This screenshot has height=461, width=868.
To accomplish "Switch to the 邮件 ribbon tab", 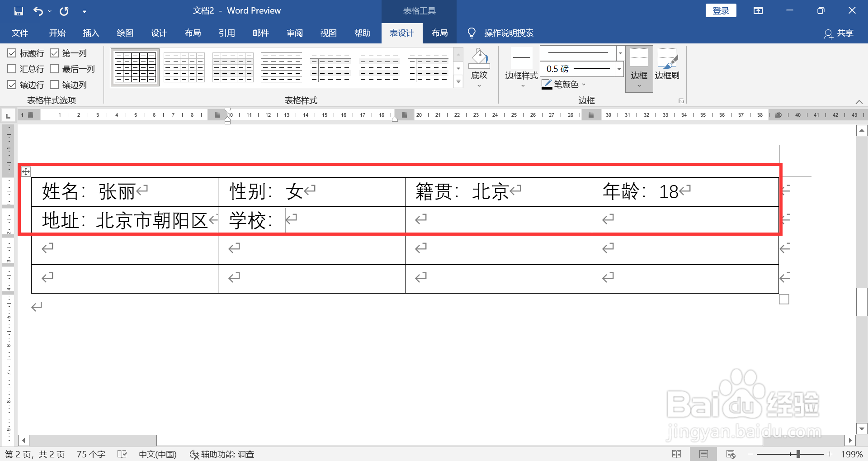I will pyautogui.click(x=261, y=33).
